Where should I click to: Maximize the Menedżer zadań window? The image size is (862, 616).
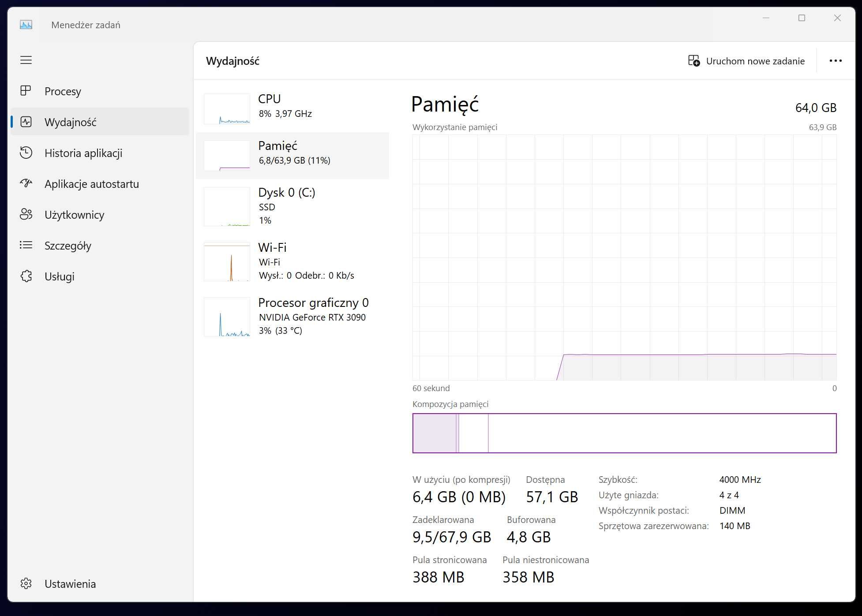click(802, 18)
